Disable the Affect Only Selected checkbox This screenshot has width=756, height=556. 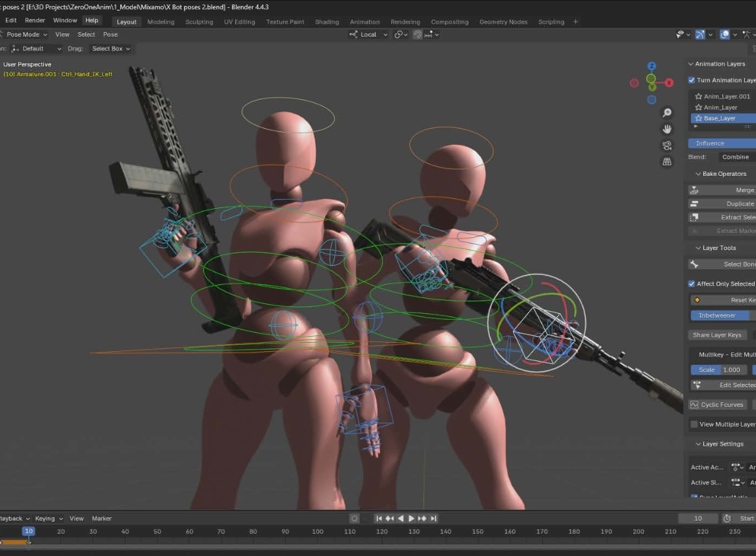(x=692, y=284)
